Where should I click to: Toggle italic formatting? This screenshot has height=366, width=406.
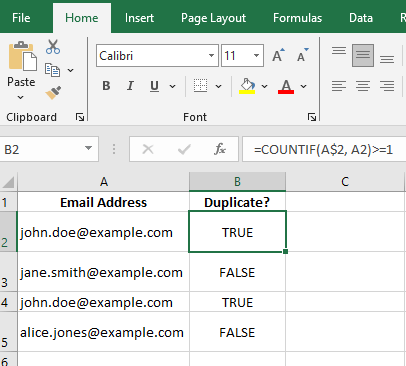click(x=130, y=86)
